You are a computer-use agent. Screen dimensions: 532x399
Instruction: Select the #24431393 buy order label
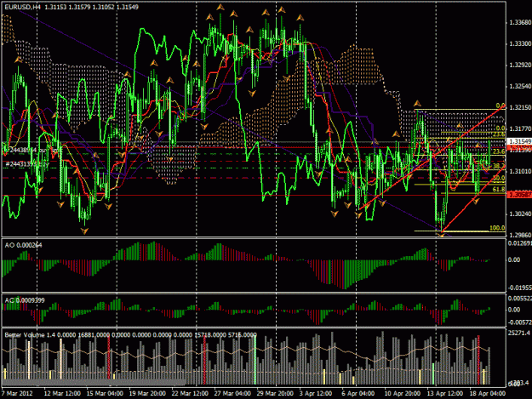27,164
